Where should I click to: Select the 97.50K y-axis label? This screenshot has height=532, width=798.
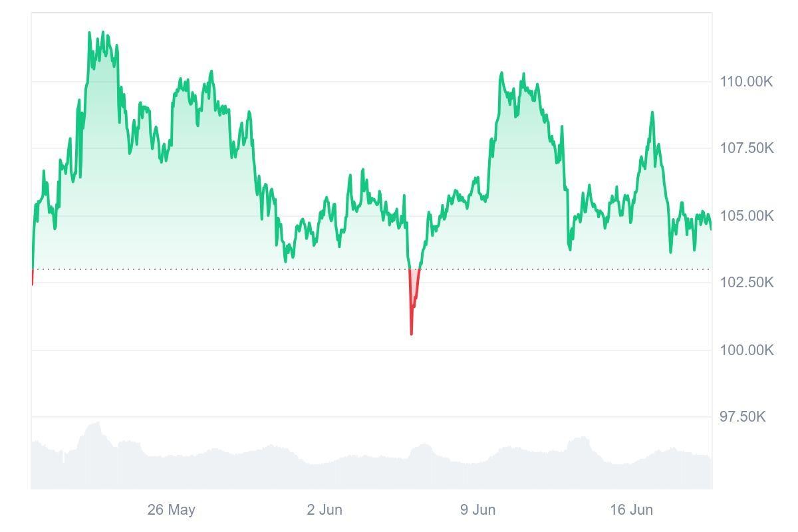[x=742, y=417]
